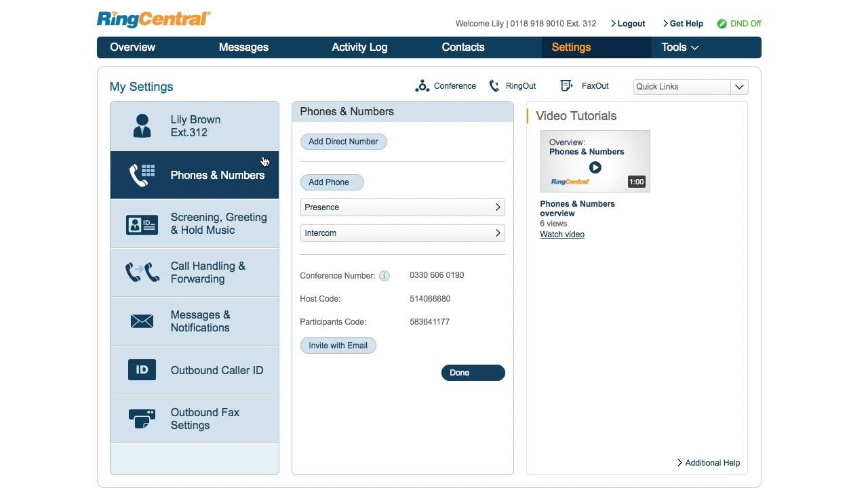The height and width of the screenshot is (488, 868).
Task: Click the Outbound Fax printer icon
Action: point(142,418)
